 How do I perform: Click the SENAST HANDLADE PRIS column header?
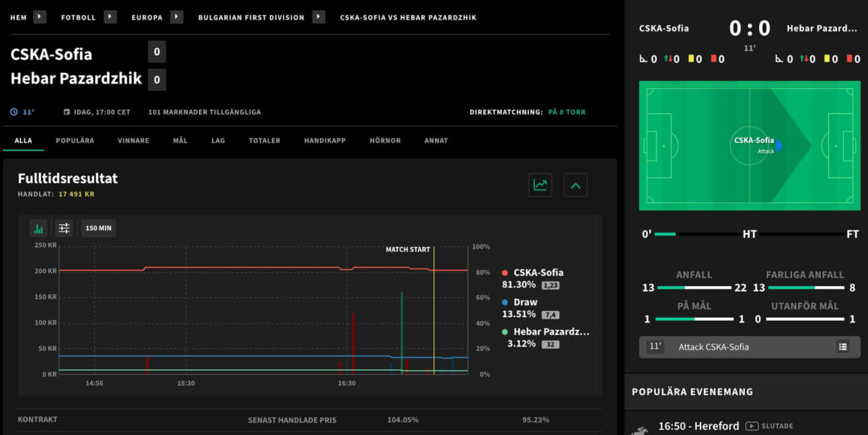pos(292,420)
